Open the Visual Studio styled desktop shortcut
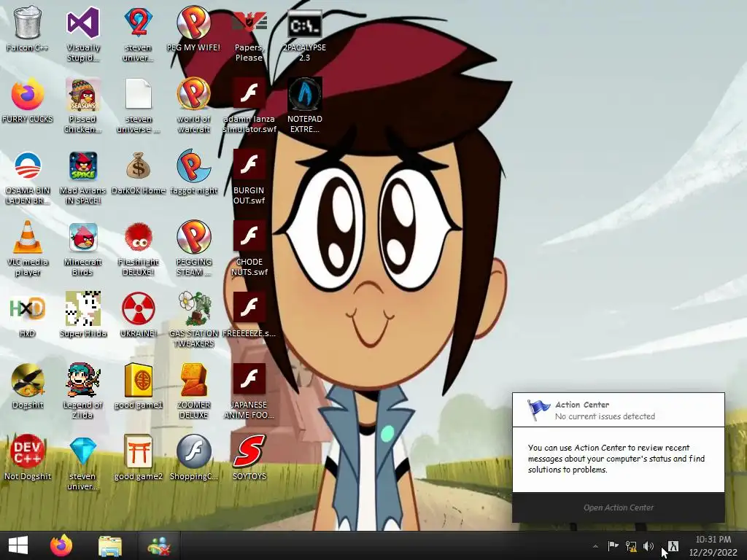 pos(83,23)
